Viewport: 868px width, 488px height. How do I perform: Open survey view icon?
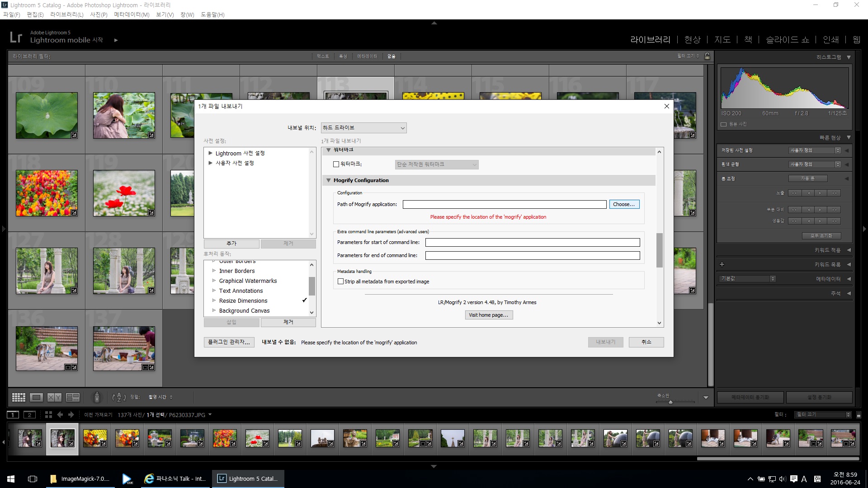tap(72, 397)
